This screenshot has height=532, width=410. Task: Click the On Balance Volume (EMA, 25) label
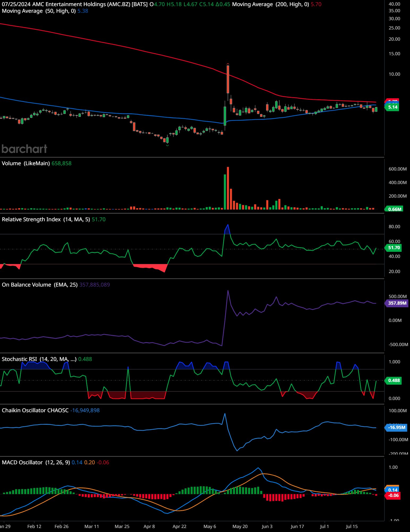coord(40,285)
